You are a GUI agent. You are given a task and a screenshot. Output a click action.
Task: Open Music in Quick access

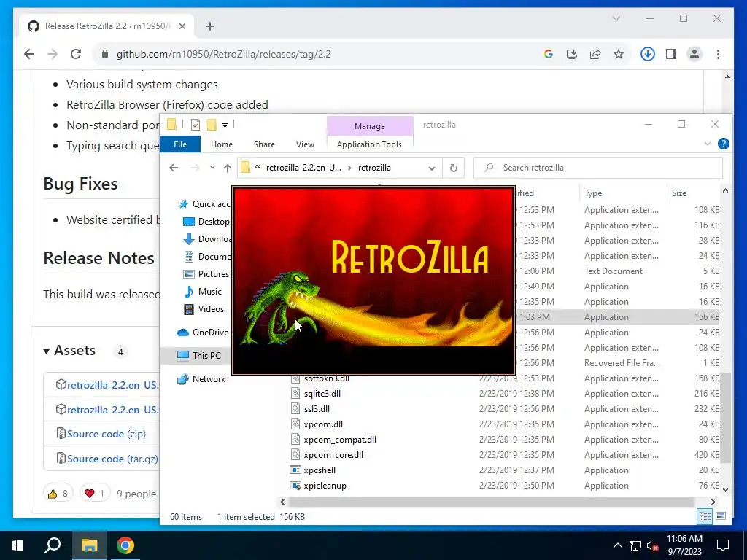point(203,292)
